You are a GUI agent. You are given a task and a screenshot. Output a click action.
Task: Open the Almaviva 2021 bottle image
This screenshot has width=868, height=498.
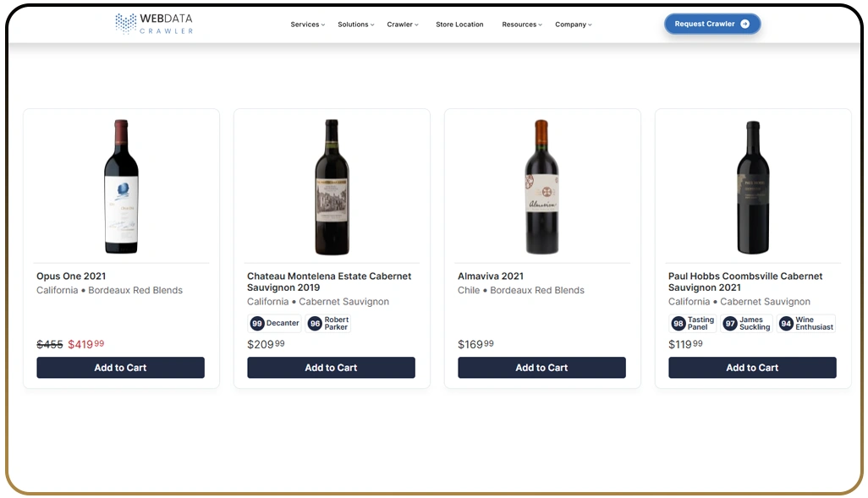click(541, 187)
